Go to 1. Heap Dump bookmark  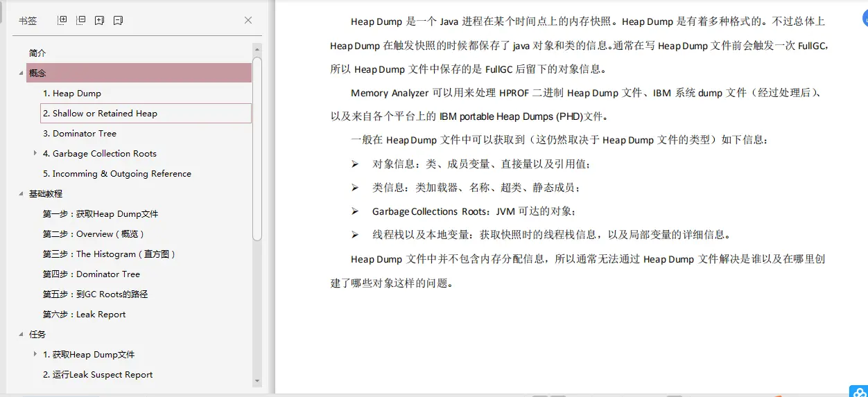coord(72,94)
